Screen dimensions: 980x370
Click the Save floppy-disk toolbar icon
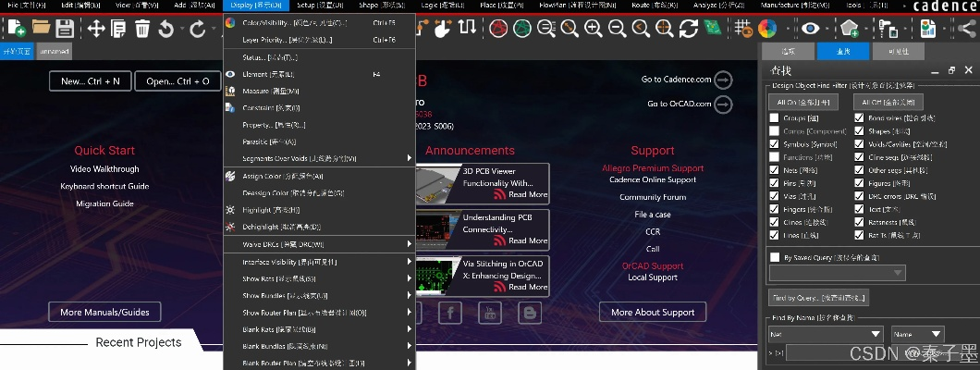tap(65, 28)
